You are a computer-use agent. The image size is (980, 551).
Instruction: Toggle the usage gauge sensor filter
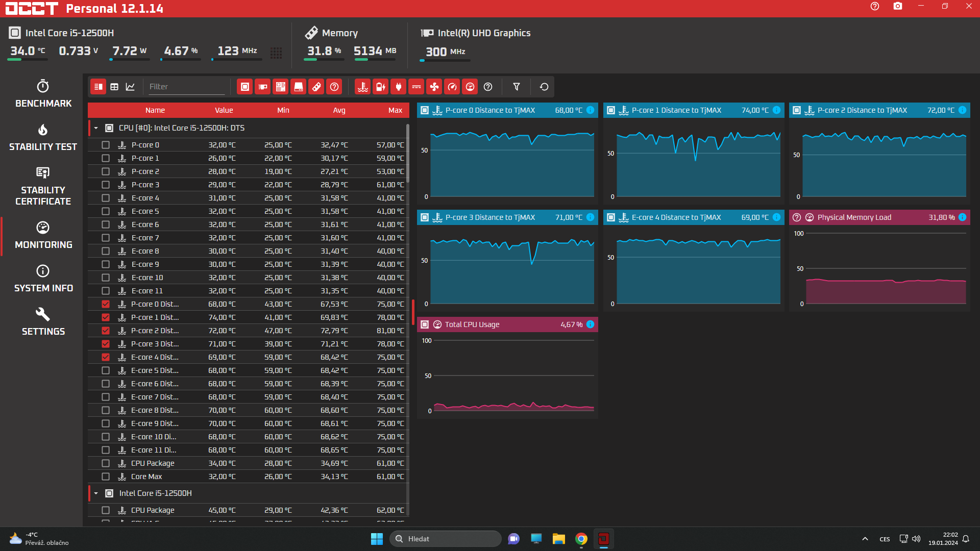pyautogui.click(x=470, y=87)
